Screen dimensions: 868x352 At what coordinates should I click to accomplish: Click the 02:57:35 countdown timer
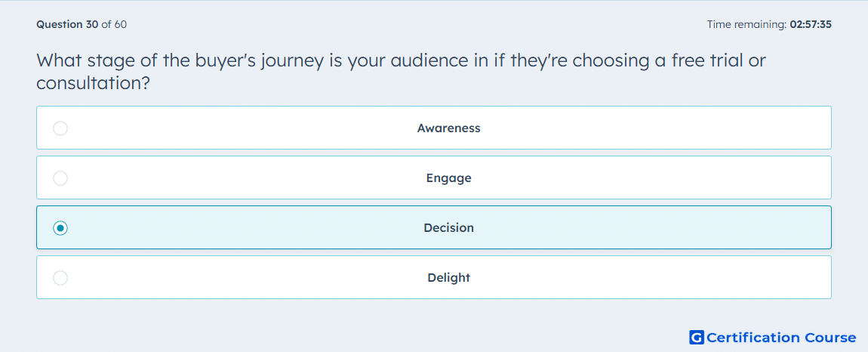point(811,24)
